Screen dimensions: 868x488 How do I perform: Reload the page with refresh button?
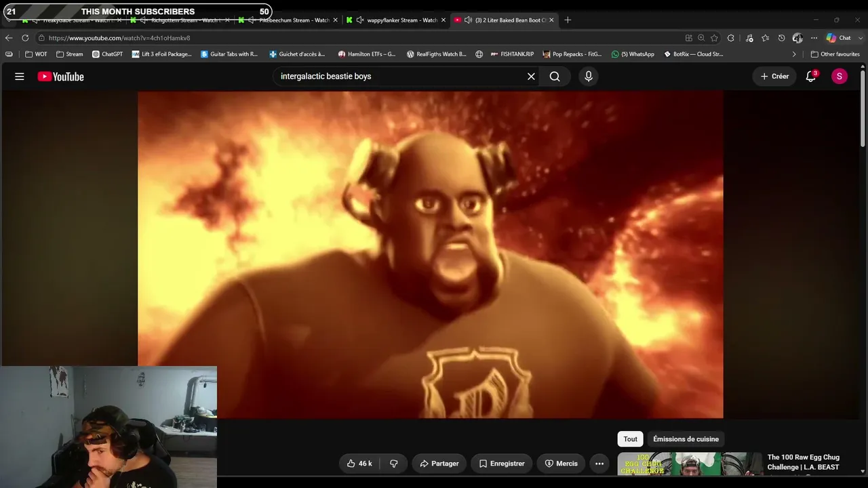25,38
